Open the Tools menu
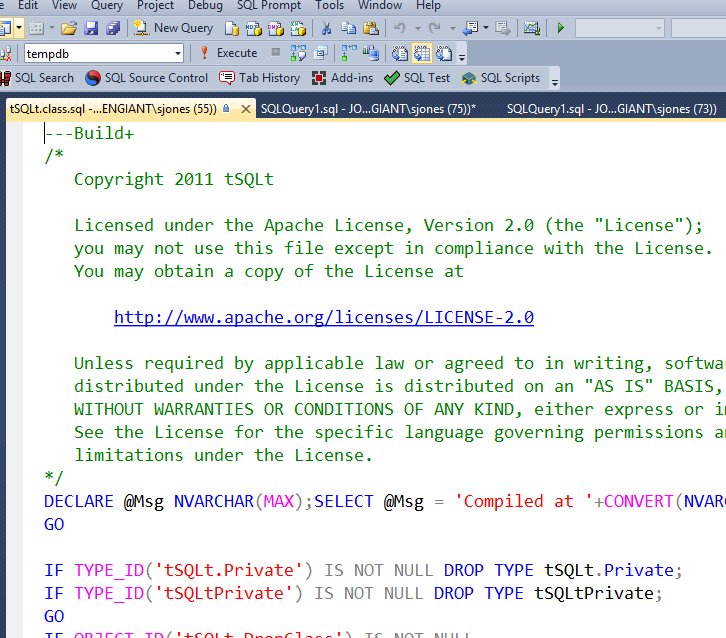Image resolution: width=726 pixels, height=638 pixels. coord(330,6)
